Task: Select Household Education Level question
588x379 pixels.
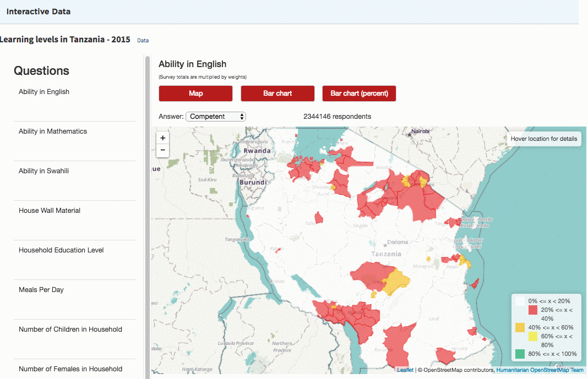Action: 61,250
